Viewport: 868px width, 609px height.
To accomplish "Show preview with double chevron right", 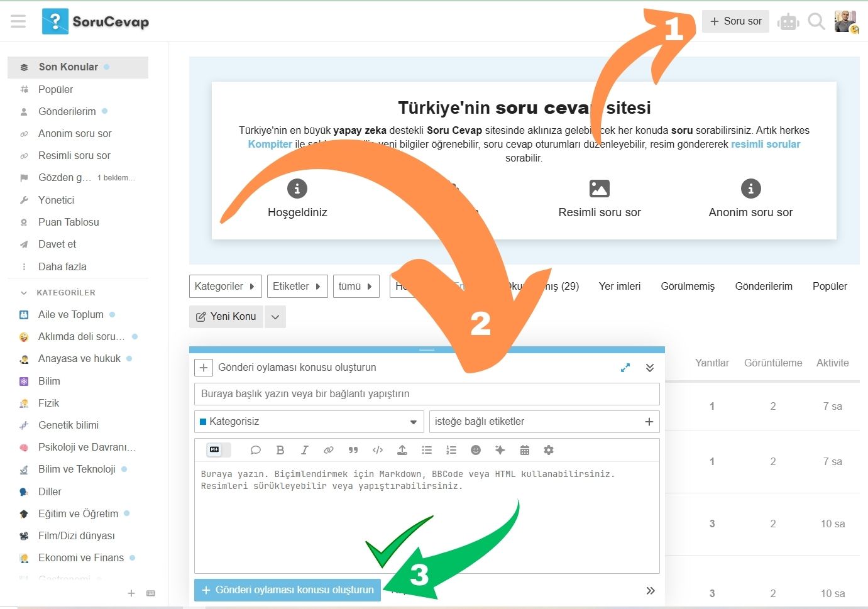I will click(x=651, y=590).
